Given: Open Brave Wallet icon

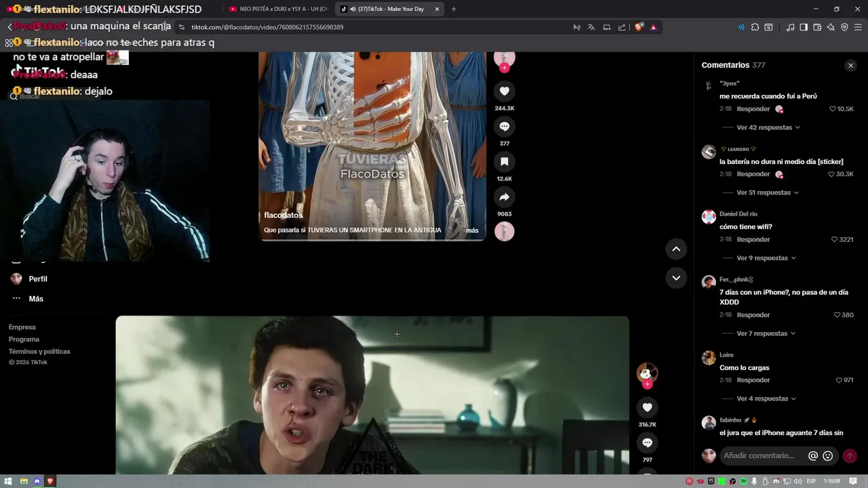Looking at the screenshot, I should (817, 27).
